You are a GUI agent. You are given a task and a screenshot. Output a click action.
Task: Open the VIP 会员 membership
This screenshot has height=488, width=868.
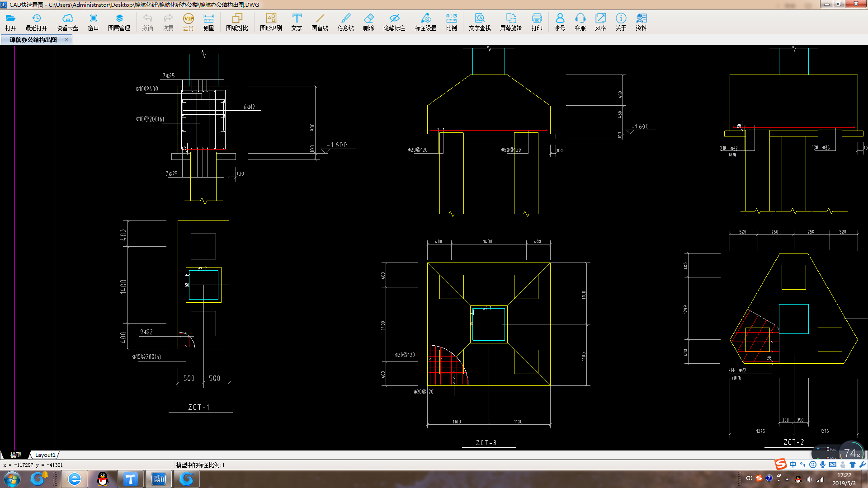click(188, 22)
